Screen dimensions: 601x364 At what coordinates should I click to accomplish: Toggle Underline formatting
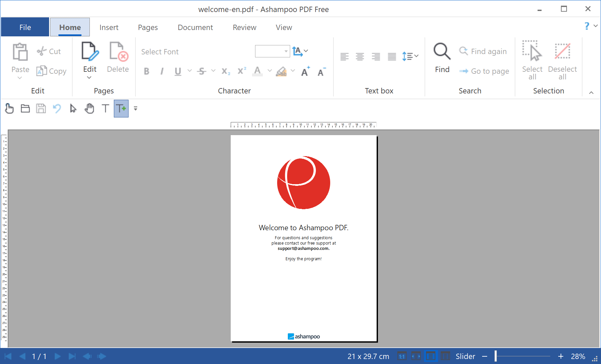tap(178, 71)
